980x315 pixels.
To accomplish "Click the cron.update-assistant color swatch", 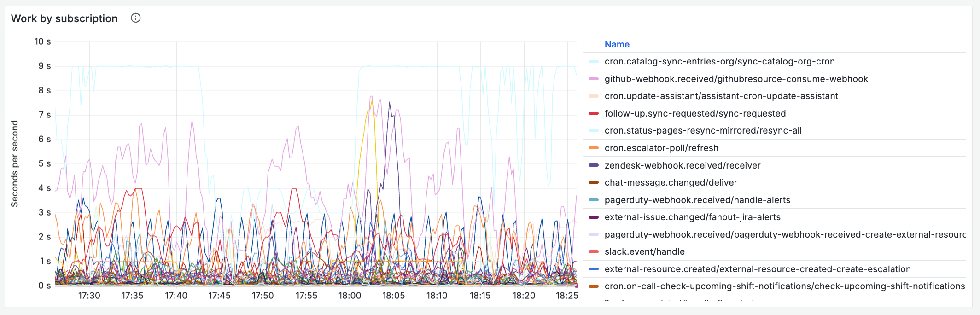I will [x=594, y=96].
